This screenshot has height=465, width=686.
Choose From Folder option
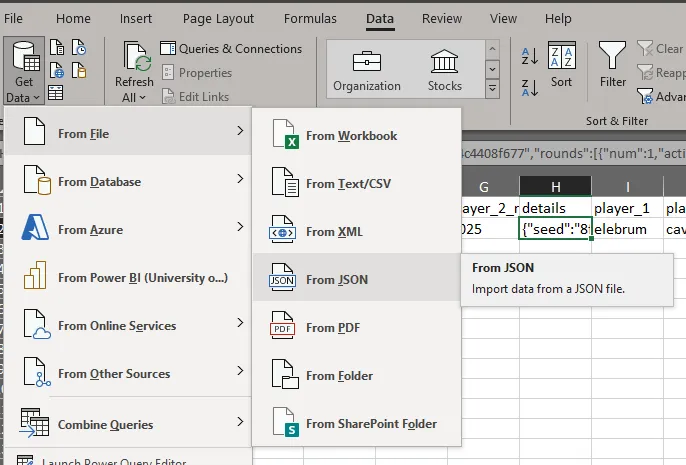[x=357, y=374]
